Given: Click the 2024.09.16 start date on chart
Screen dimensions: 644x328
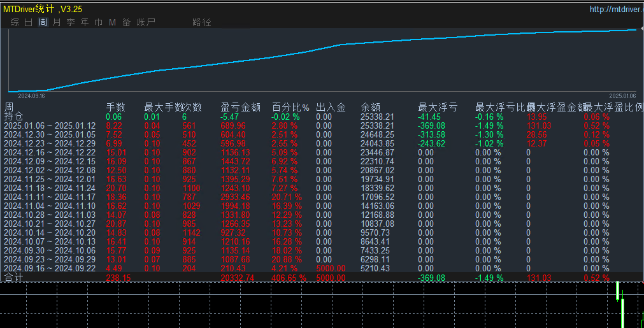Looking at the screenshot, I should (31, 96).
